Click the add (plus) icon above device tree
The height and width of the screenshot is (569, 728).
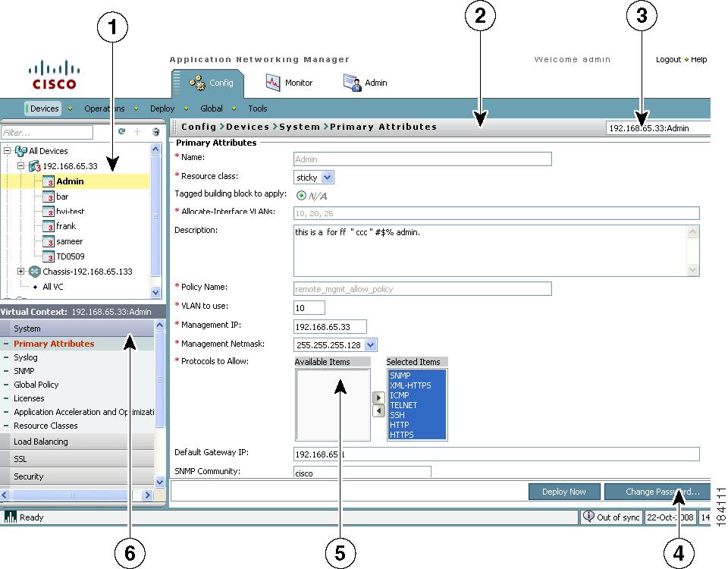(137, 132)
